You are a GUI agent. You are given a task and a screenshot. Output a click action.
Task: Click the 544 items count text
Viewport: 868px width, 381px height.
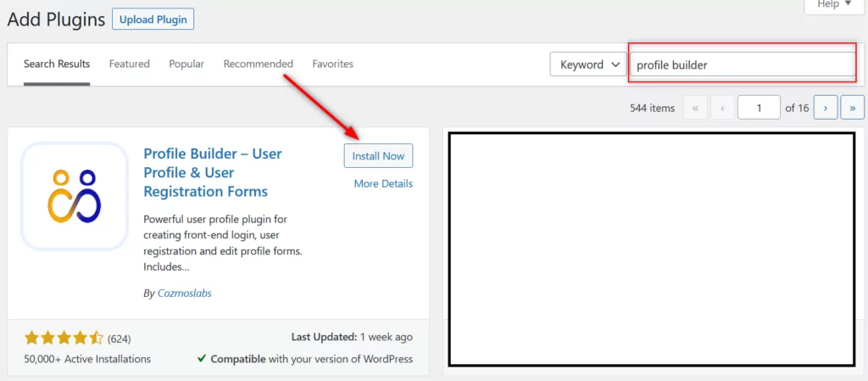pyautogui.click(x=652, y=108)
